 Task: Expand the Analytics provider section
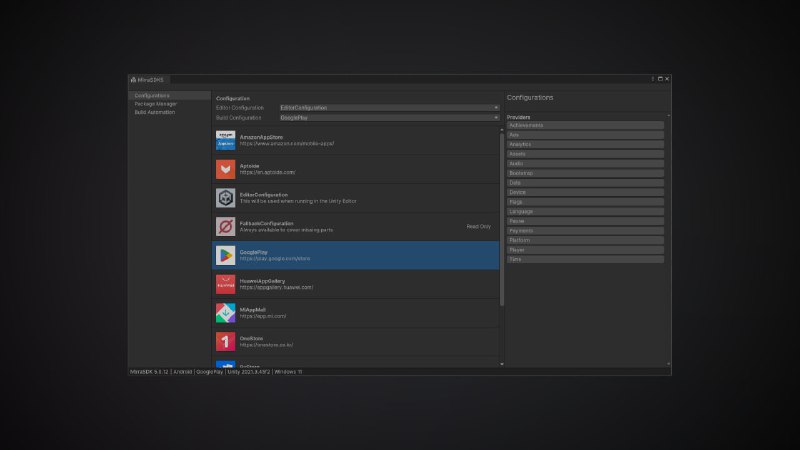585,144
